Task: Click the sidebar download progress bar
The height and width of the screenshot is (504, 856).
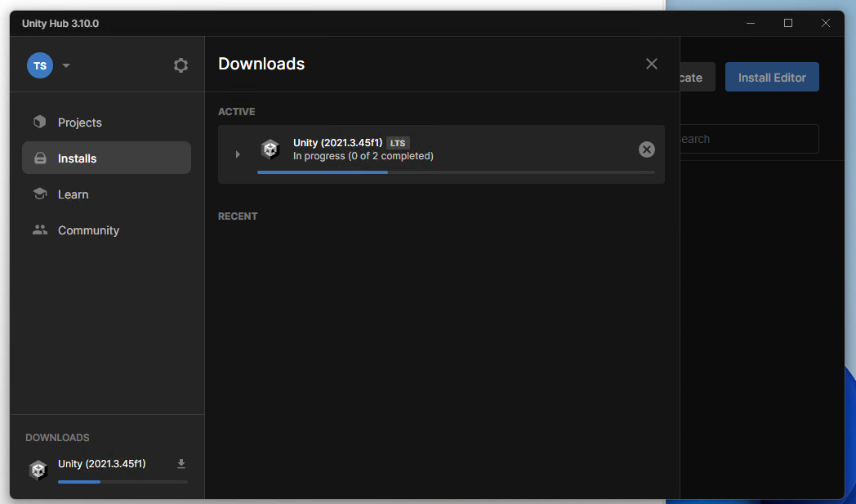Action: pyautogui.click(x=123, y=482)
